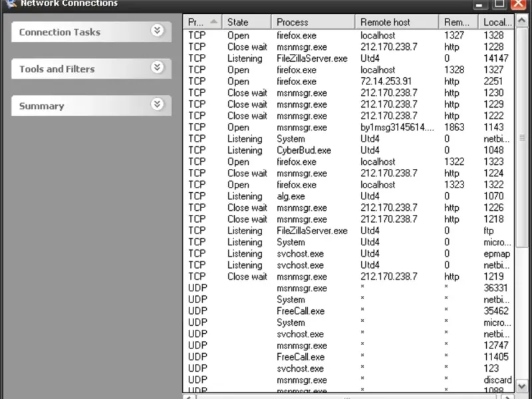This screenshot has height=399, width=532.
Task: Select svchost.exe row with local epmap
Action: point(348,253)
